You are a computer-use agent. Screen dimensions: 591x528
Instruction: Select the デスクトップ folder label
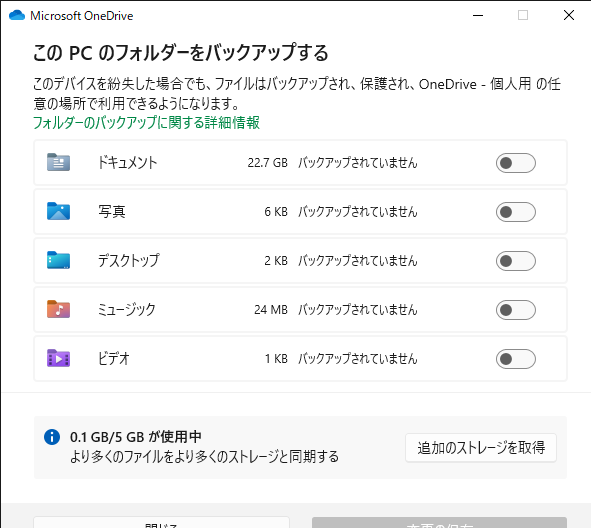pyautogui.click(x=129, y=261)
